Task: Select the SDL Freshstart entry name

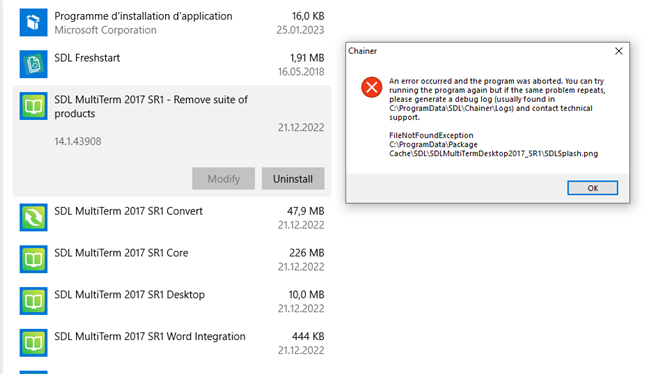Action: [87, 58]
